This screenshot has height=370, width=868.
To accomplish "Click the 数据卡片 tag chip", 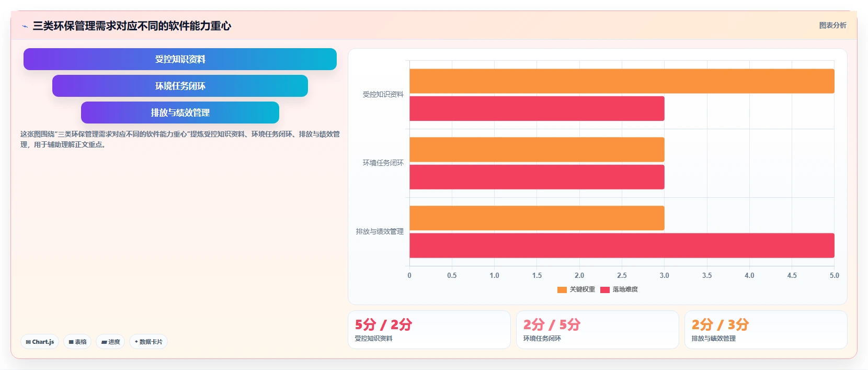I will [x=149, y=342].
